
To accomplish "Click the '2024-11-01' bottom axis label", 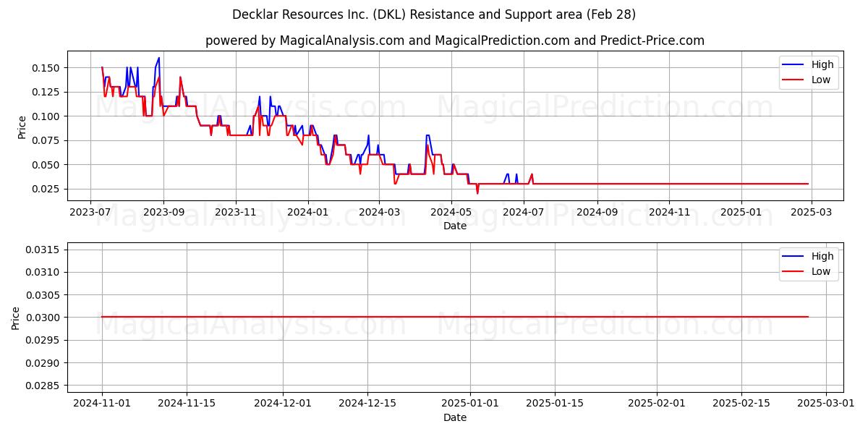I will click(102, 404).
